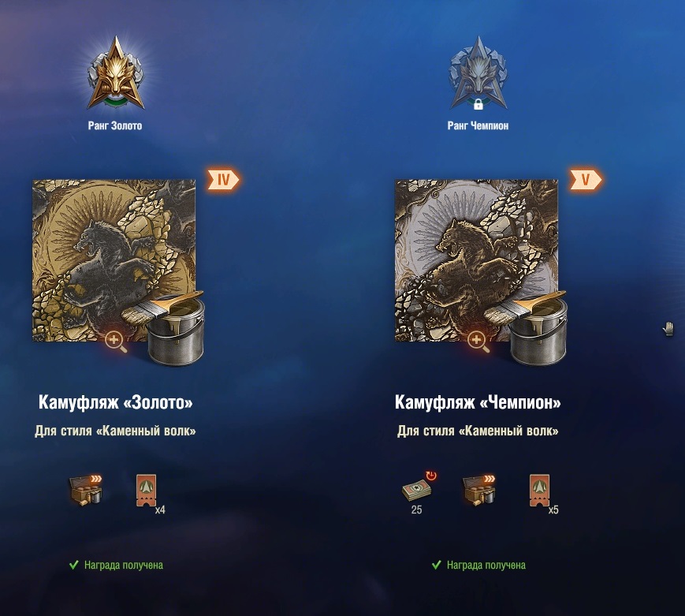Click the paint bucket on Champion camouflage
The image size is (685, 616).
(533, 327)
